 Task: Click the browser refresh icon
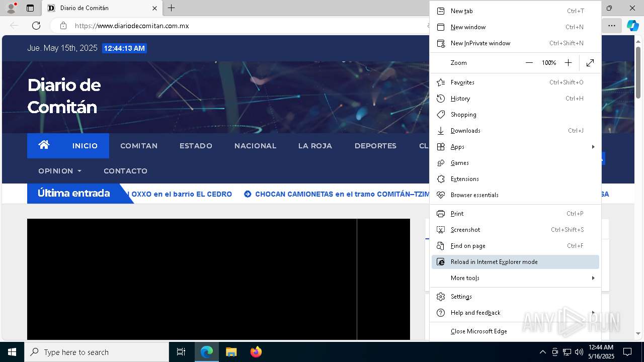click(36, 26)
